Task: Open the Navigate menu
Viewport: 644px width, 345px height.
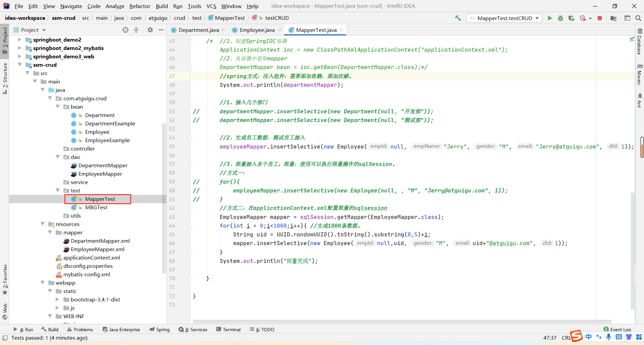Action: tap(71, 6)
